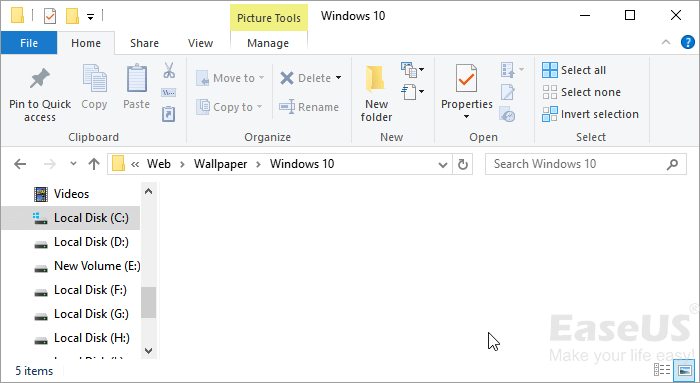This screenshot has width=700, height=383.
Task: Collapse the ribbon with chevron
Action: pos(666,42)
